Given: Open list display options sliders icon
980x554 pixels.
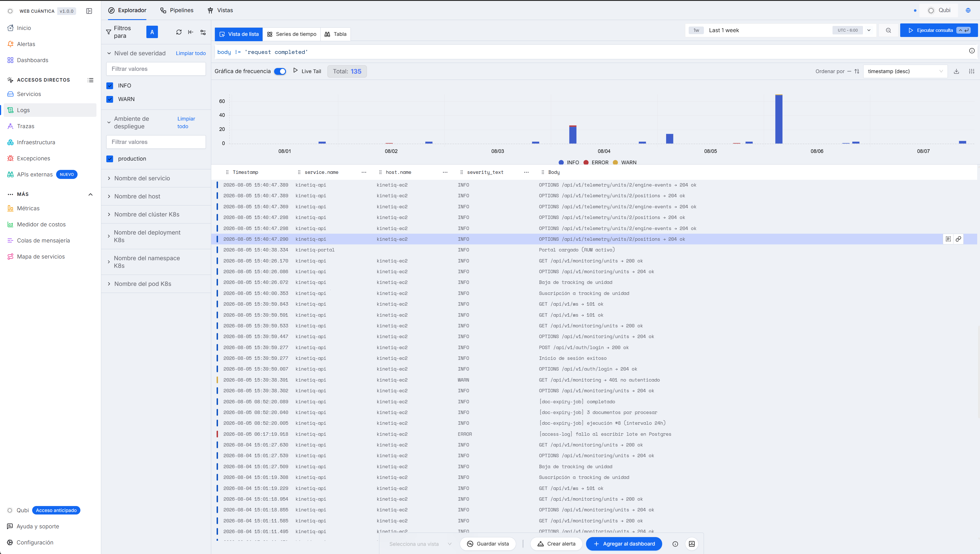Looking at the screenshot, I should click(972, 71).
